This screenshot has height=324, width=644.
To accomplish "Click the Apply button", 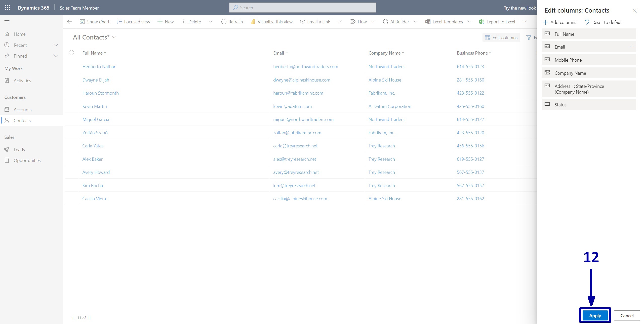I will click(595, 315).
